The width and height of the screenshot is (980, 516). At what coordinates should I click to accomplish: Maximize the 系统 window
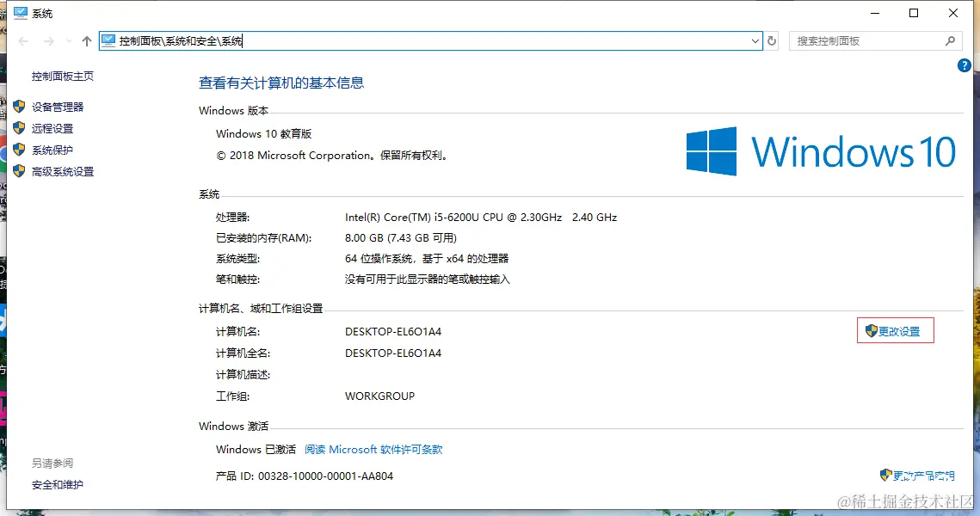tap(914, 13)
